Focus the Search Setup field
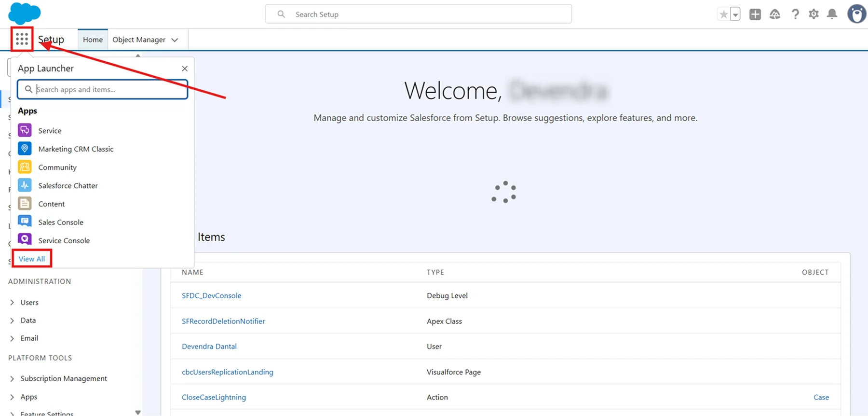This screenshot has width=868, height=416. pyautogui.click(x=419, y=14)
